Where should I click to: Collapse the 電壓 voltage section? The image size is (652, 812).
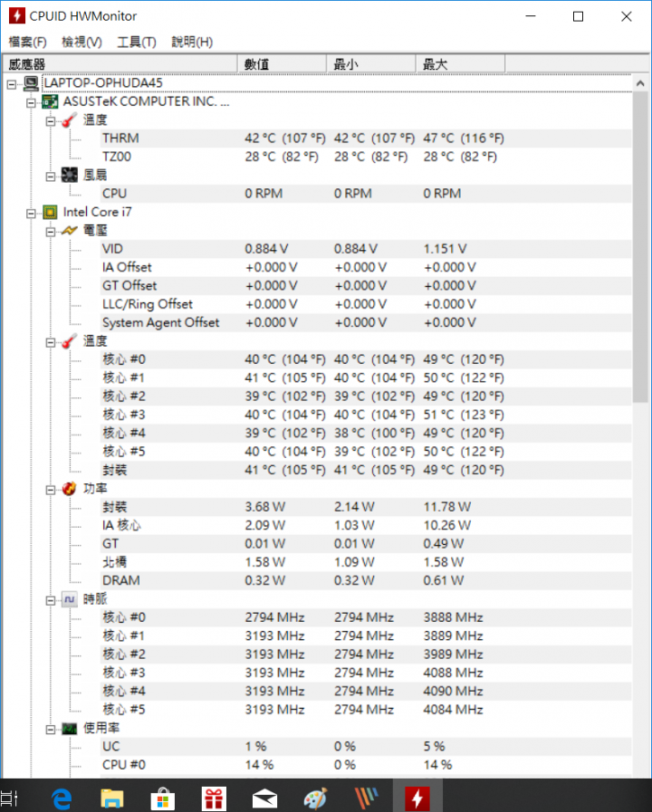pyautogui.click(x=50, y=232)
